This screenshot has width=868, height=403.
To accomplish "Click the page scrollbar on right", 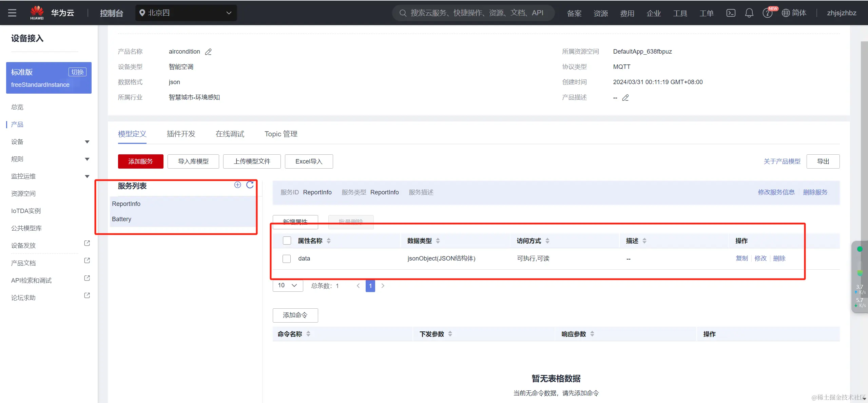I will coord(864,136).
